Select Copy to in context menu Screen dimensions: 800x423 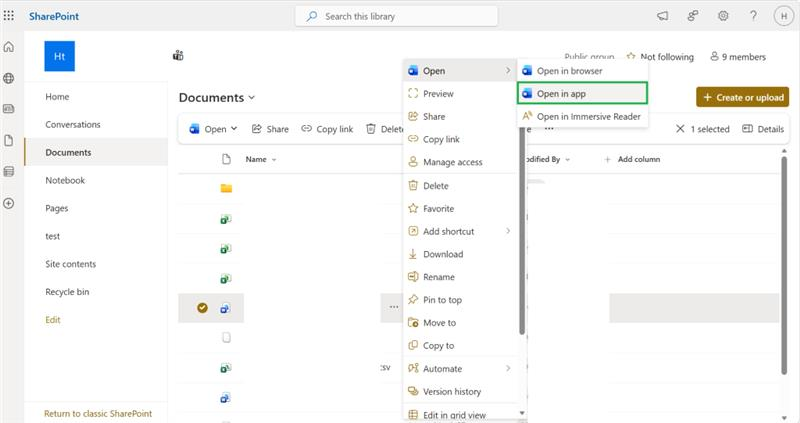click(459, 345)
